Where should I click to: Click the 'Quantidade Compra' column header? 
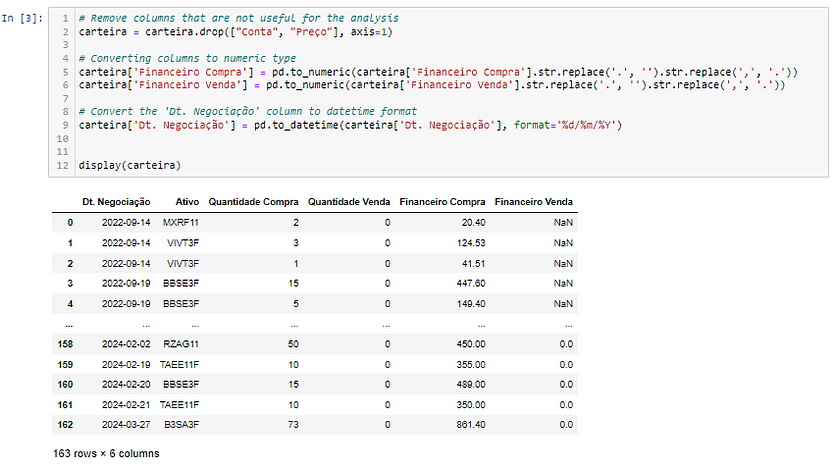[253, 202]
